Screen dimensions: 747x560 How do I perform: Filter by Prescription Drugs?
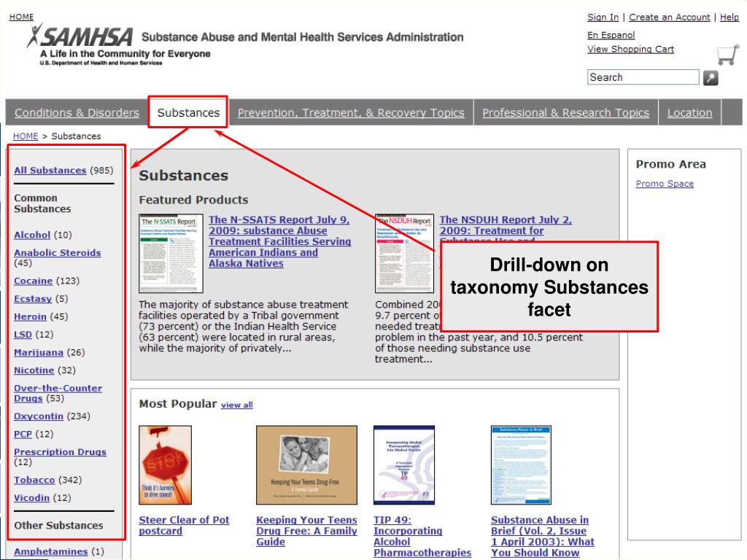click(60, 452)
